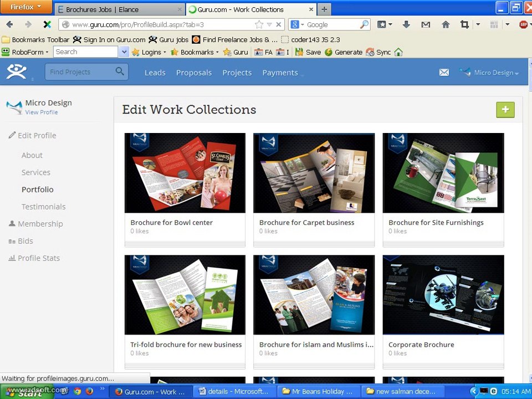Screen dimensions: 532x399
Task: Click the Profile Stats chart icon
Action: coord(12,258)
